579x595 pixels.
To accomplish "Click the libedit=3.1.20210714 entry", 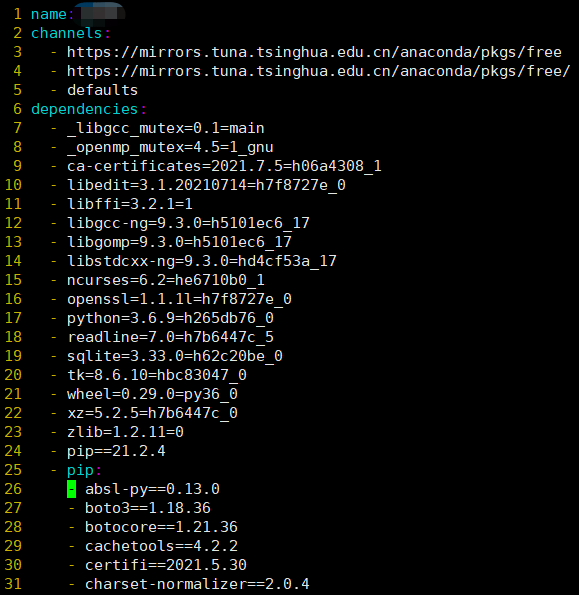I will tap(206, 185).
